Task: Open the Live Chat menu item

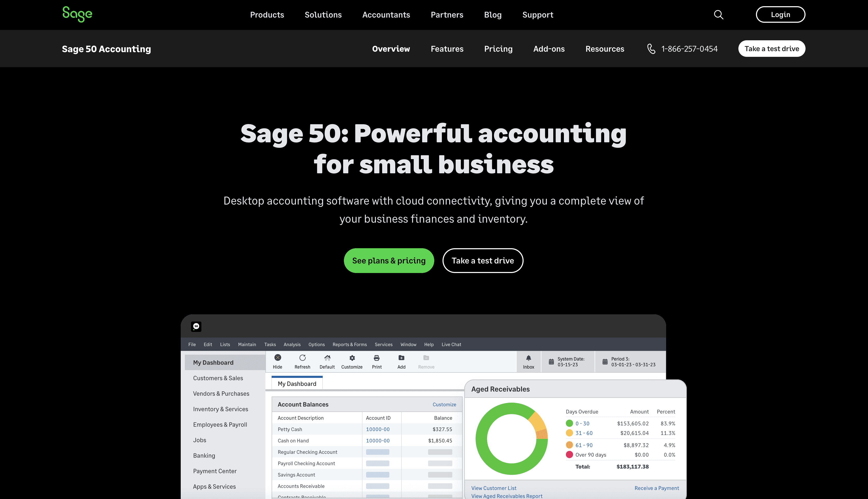Action: coord(451,345)
